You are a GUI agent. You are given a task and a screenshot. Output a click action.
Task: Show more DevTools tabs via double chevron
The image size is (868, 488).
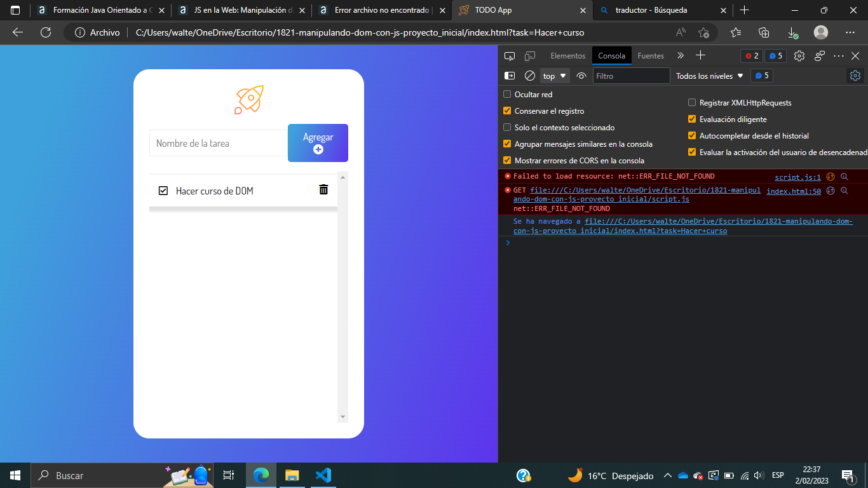tap(681, 56)
